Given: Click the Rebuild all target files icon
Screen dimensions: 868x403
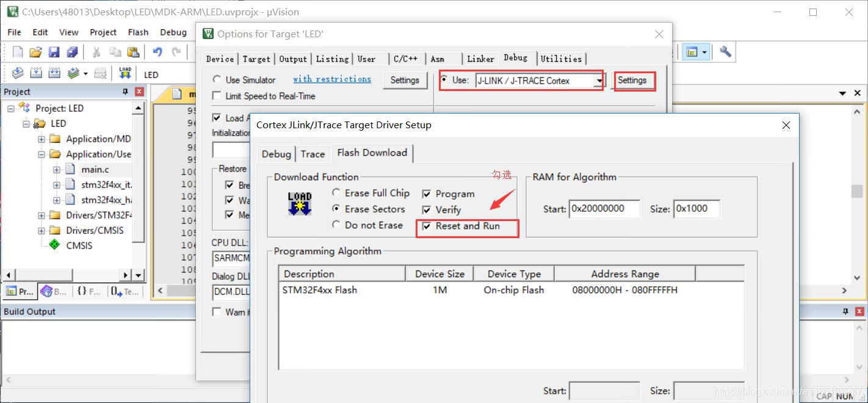Looking at the screenshot, I should pyautogui.click(x=54, y=74).
